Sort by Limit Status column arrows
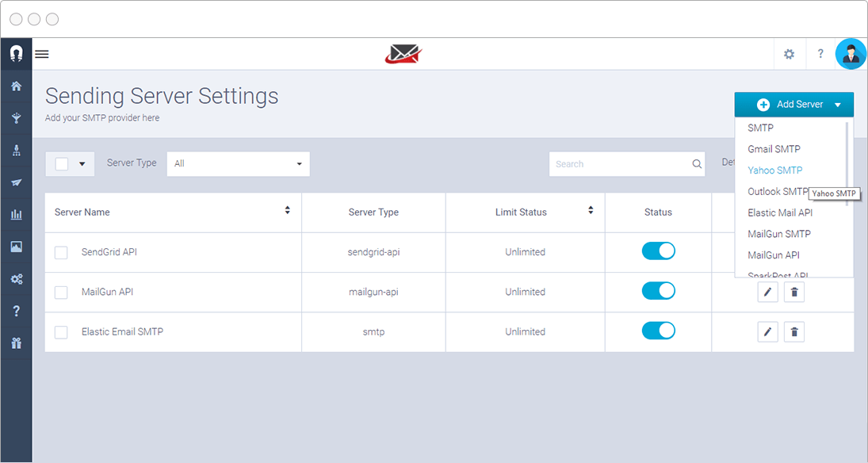The image size is (868, 463). click(591, 210)
